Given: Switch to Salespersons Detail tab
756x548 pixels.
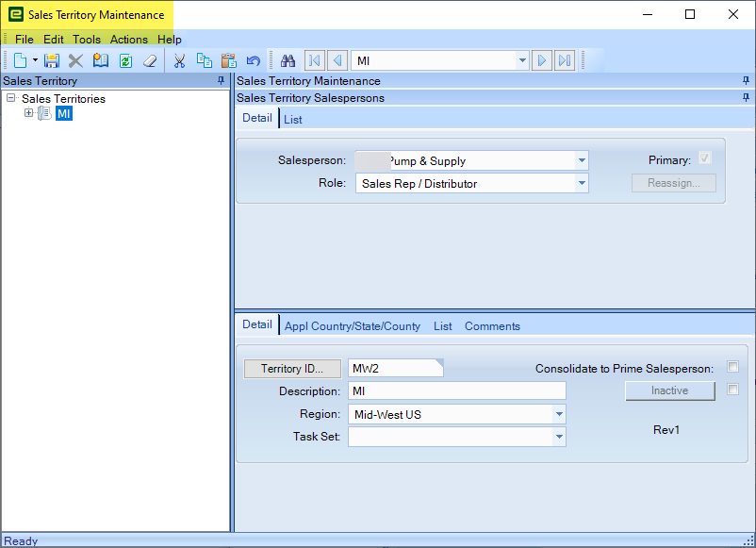Looking at the screenshot, I should point(257,118).
